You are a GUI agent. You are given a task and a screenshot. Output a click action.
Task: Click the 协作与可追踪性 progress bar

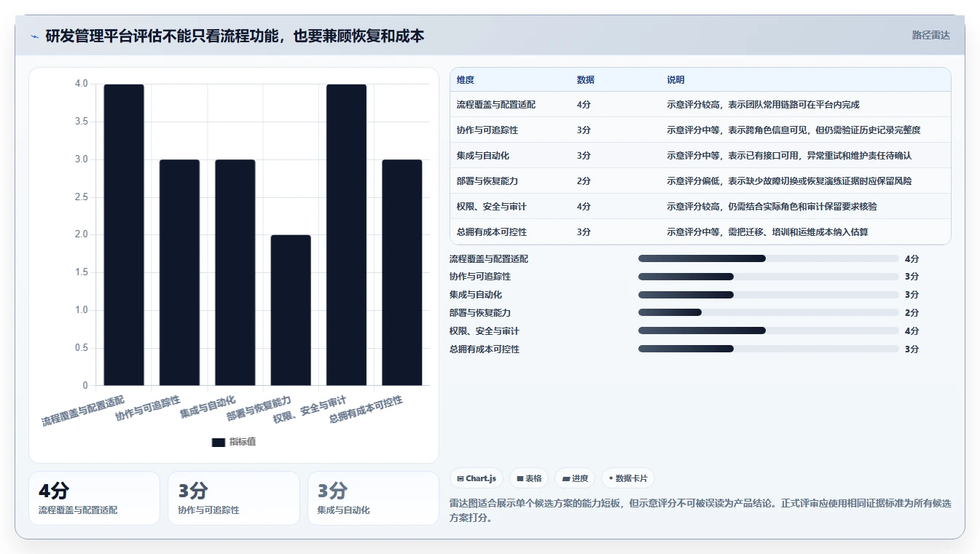[768, 277]
